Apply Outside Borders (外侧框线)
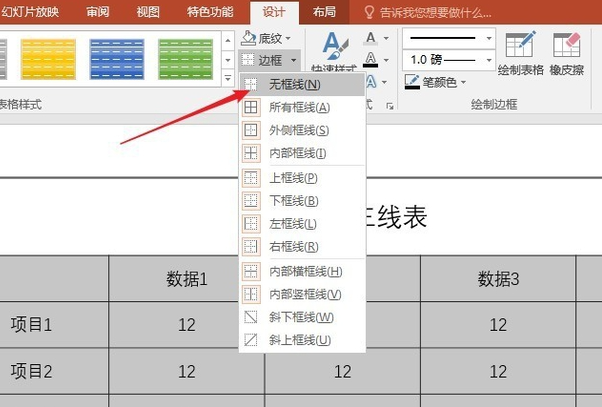 click(302, 130)
